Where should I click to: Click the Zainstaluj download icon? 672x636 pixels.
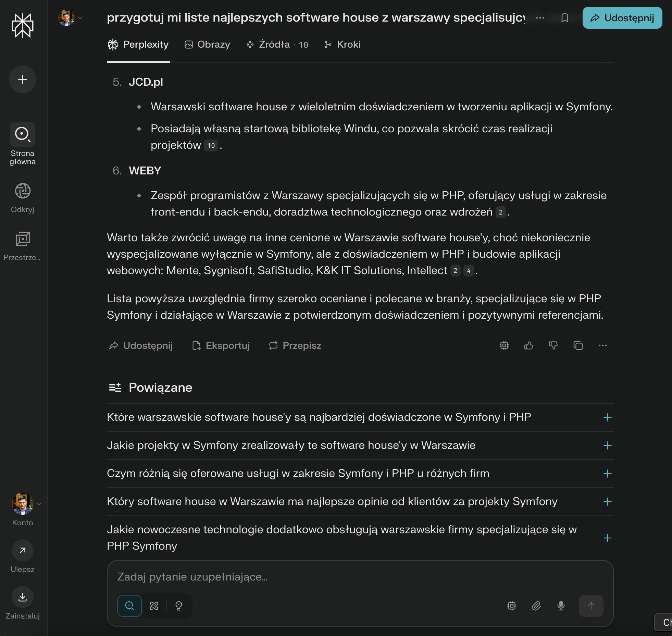[x=23, y=597]
